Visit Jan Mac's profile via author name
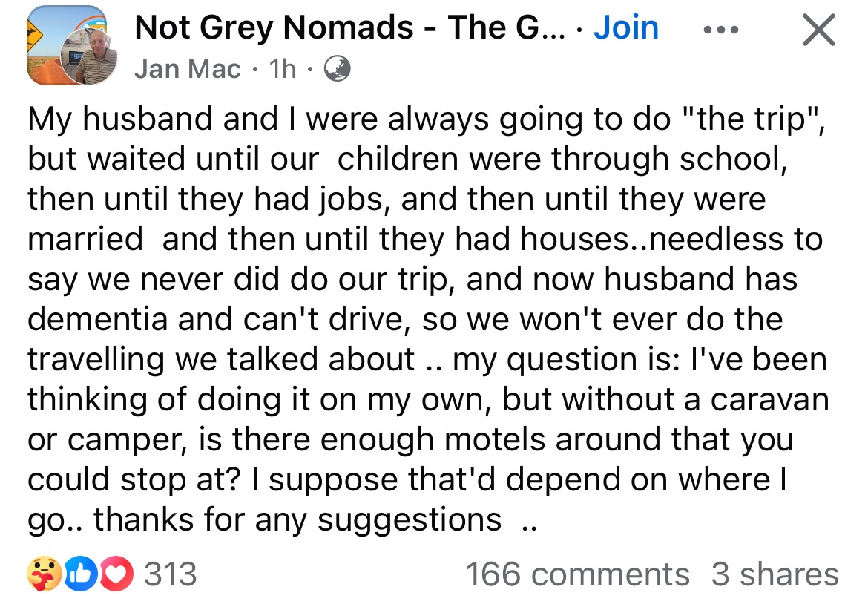Viewport: 868px width, 607px height. [188, 70]
